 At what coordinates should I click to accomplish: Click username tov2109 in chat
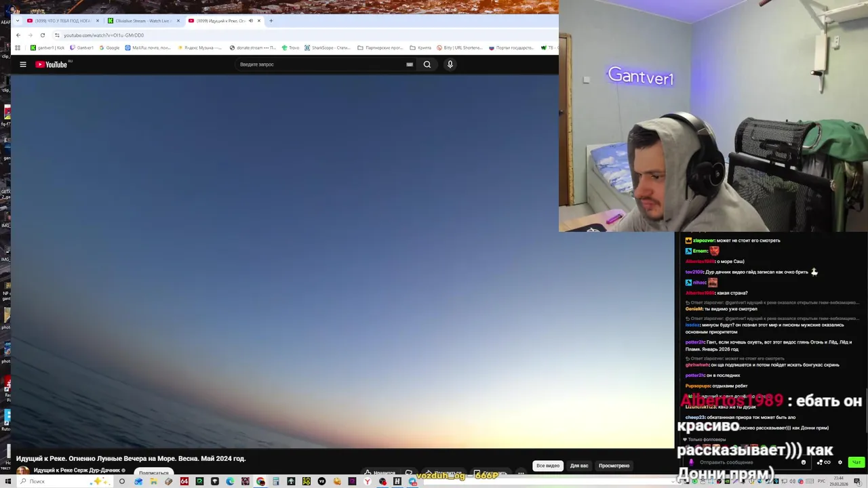click(x=694, y=272)
